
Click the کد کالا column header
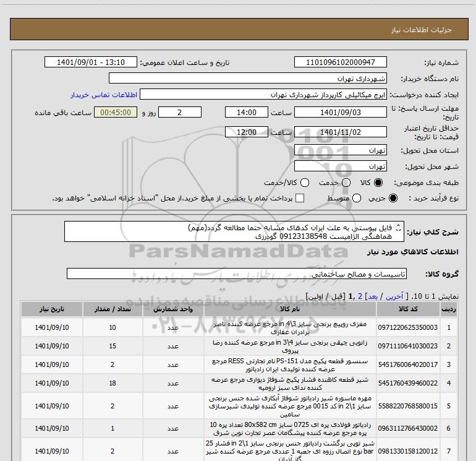coord(408,309)
